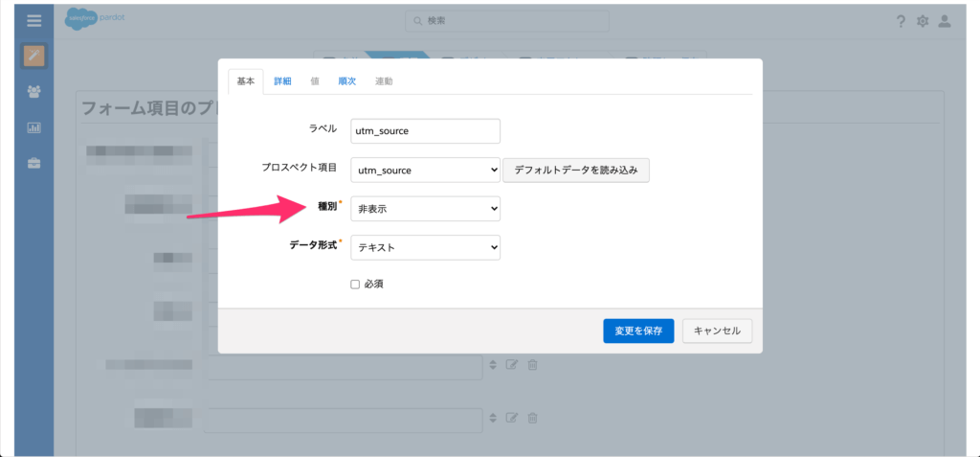980x457 pixels.
Task: Open the hamburger menu icon
Action: (33, 20)
